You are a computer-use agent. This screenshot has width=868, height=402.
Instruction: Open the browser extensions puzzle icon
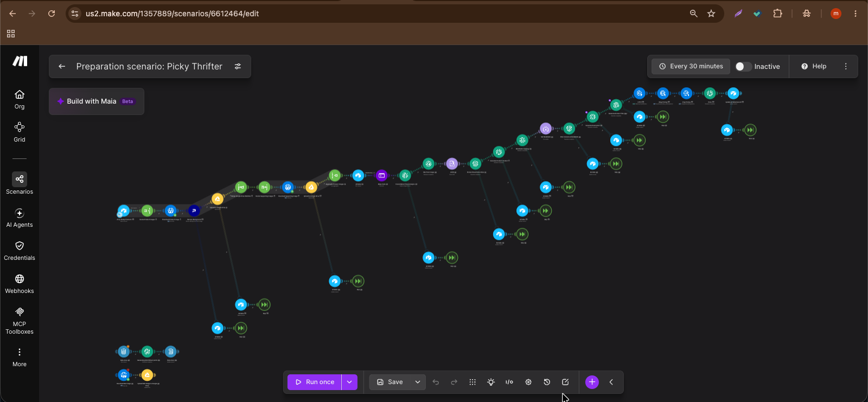pyautogui.click(x=777, y=14)
